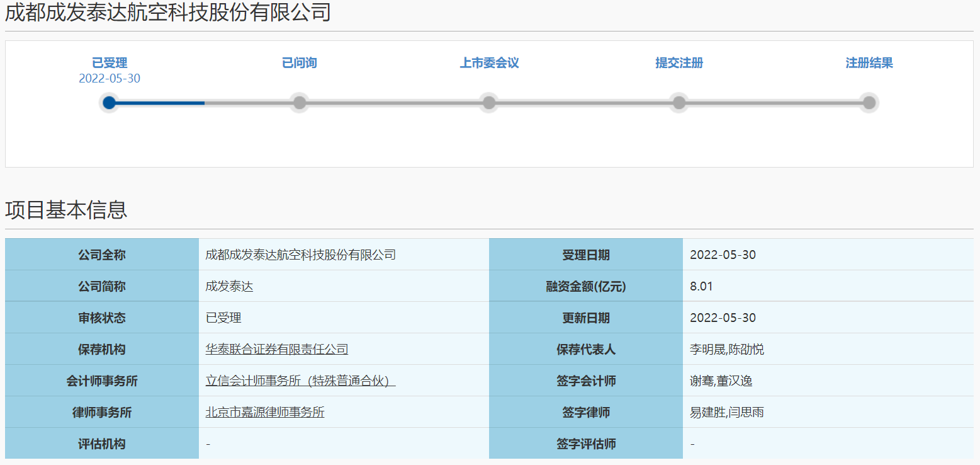The height and width of the screenshot is (465, 980).
Task: Click the gray dot under 上市委会议
Action: tap(489, 103)
